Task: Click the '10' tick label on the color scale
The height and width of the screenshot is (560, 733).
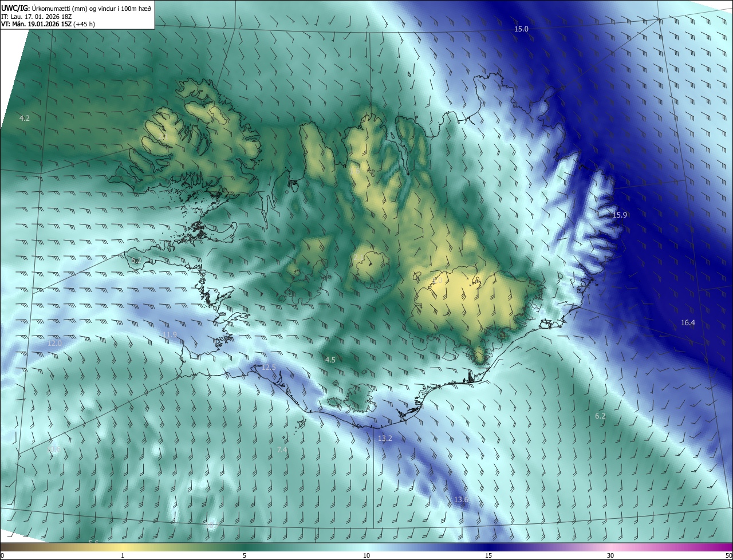Action: click(x=366, y=555)
